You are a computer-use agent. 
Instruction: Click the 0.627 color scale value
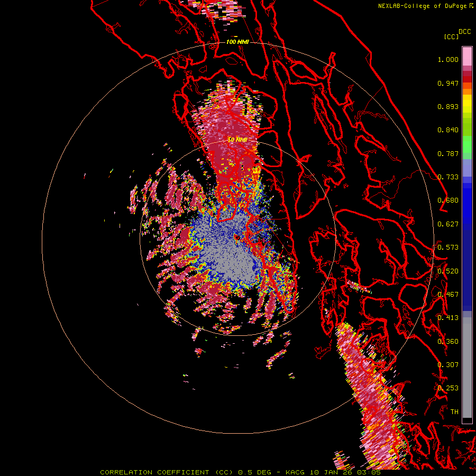pos(448,224)
